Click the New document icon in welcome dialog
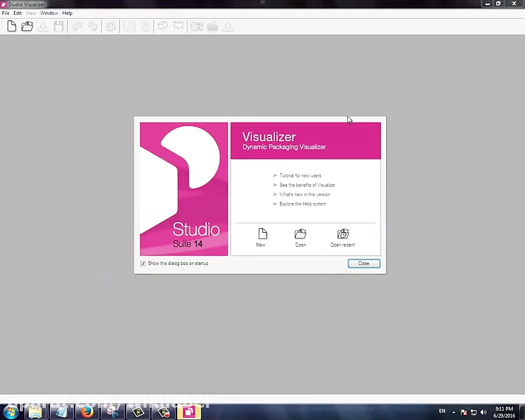This screenshot has height=420, width=525. (x=262, y=233)
